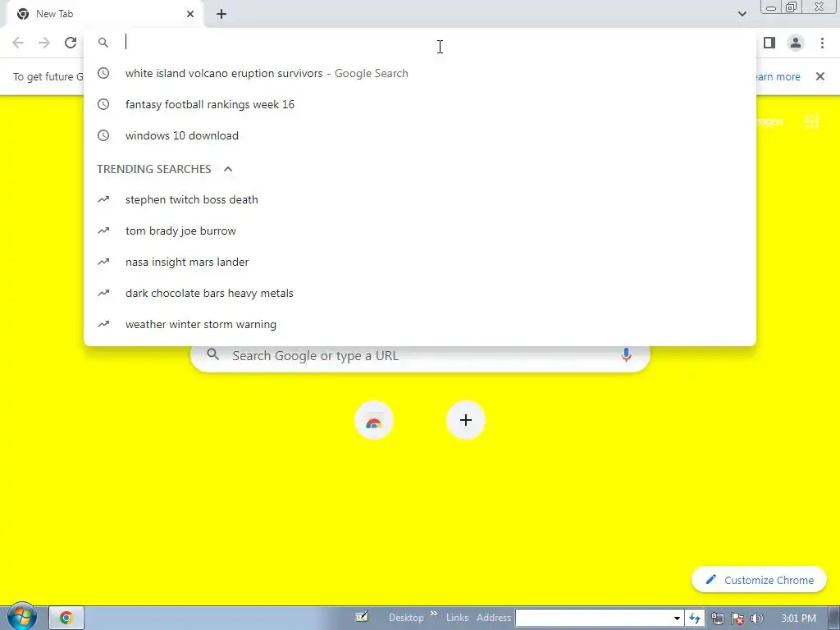Select the New Tab tab
Screen dimensions: 840x630
[x=106, y=14]
